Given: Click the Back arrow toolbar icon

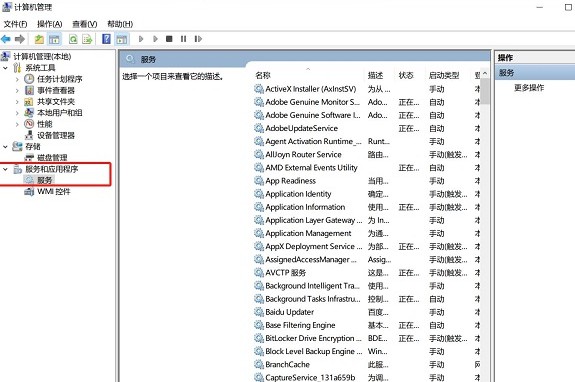Looking at the screenshot, I should click(6, 39).
